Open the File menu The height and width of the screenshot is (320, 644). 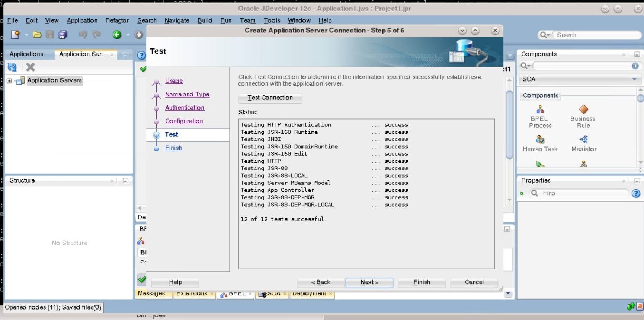(x=13, y=20)
